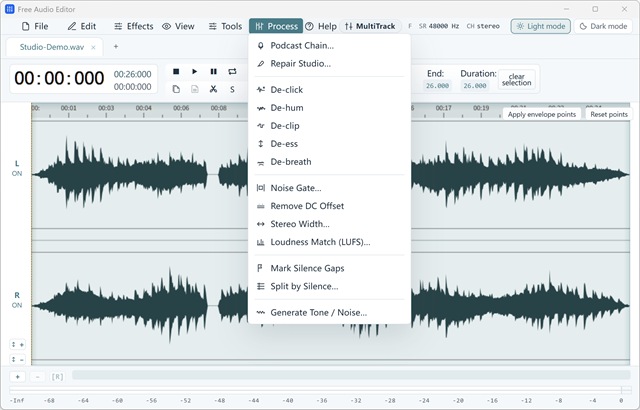Click the End time value 26.000
This screenshot has width=640, height=410.
tap(437, 86)
